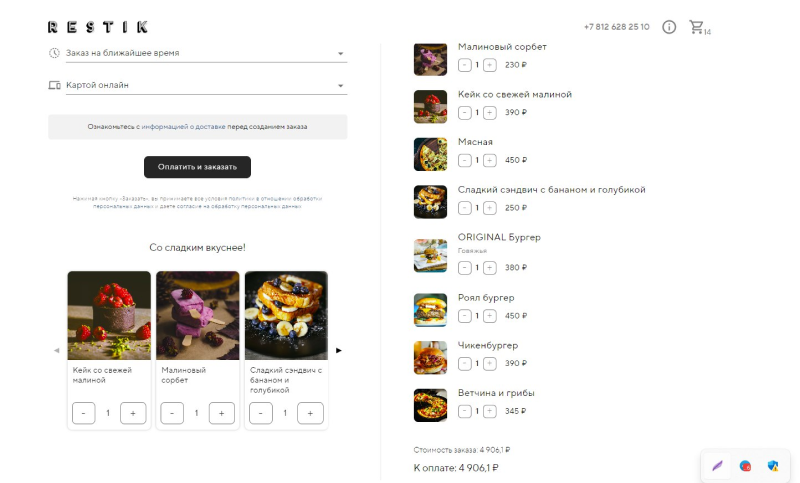This screenshot has height=483, width=800.
Task: Expand the order time dropdown
Action: coord(207,53)
